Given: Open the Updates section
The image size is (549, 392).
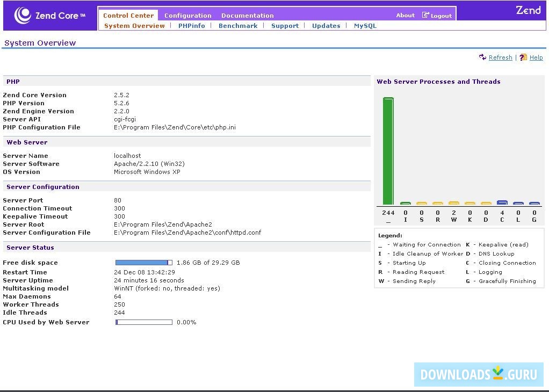Looking at the screenshot, I should click(x=326, y=26).
